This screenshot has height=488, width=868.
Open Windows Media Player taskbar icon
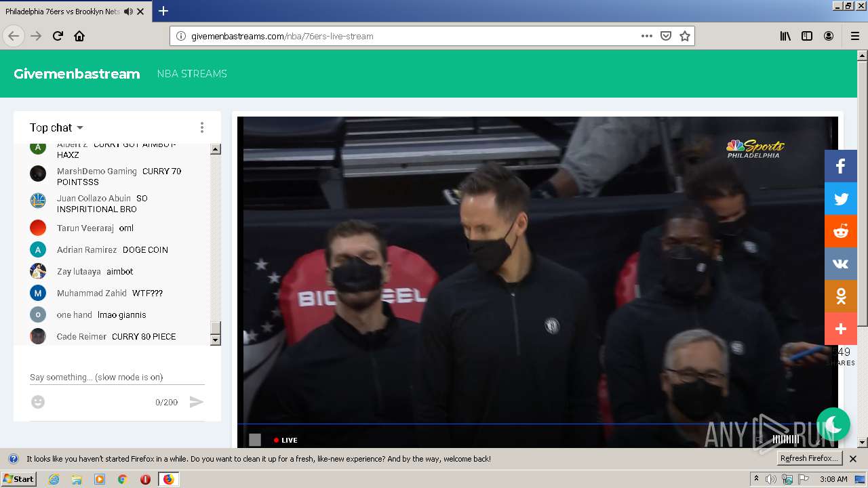100,479
